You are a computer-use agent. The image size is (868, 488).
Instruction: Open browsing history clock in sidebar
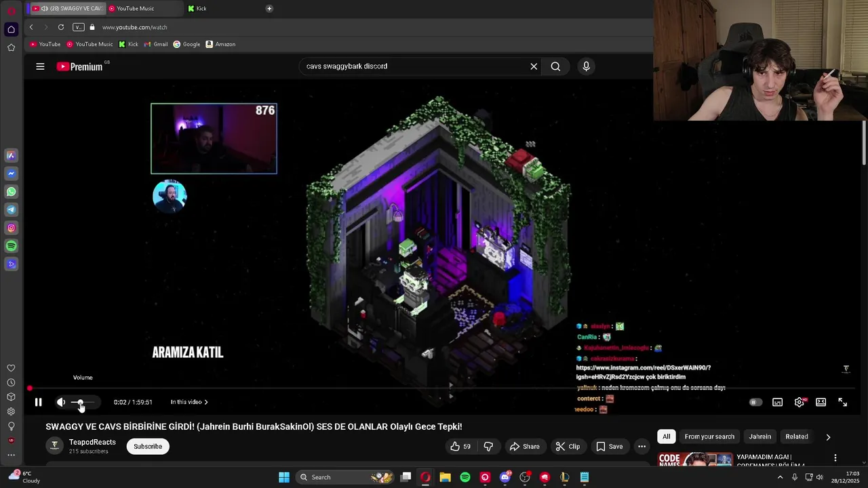11,382
